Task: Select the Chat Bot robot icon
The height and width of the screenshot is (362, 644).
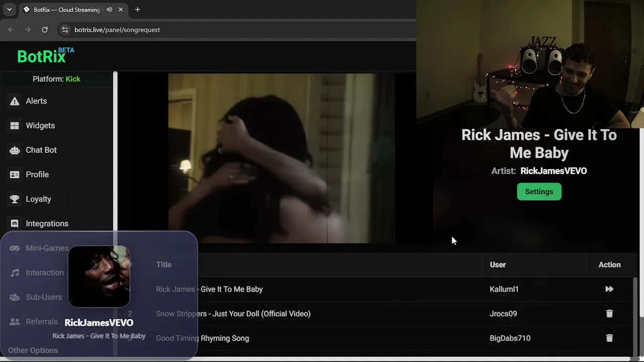Action: click(15, 150)
